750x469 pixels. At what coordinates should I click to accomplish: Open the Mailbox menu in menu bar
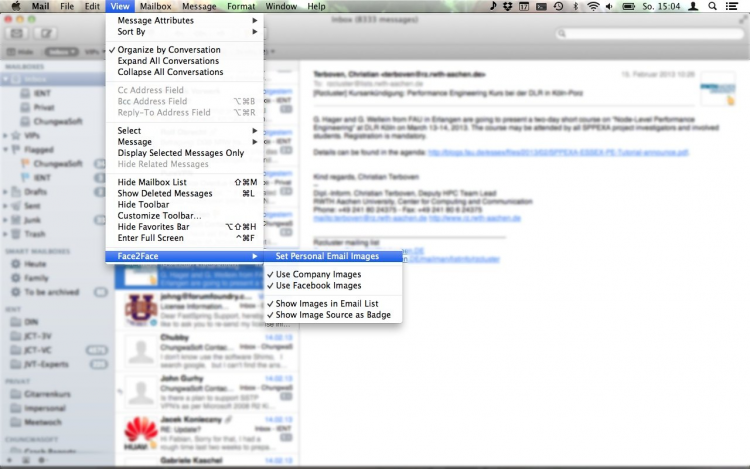[x=155, y=6]
